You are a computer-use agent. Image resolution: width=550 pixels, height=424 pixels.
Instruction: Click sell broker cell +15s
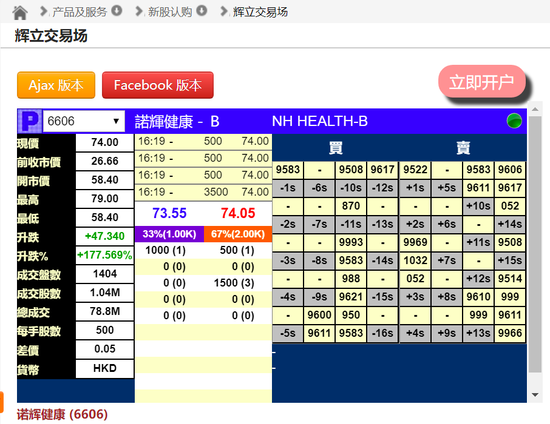coord(510,261)
